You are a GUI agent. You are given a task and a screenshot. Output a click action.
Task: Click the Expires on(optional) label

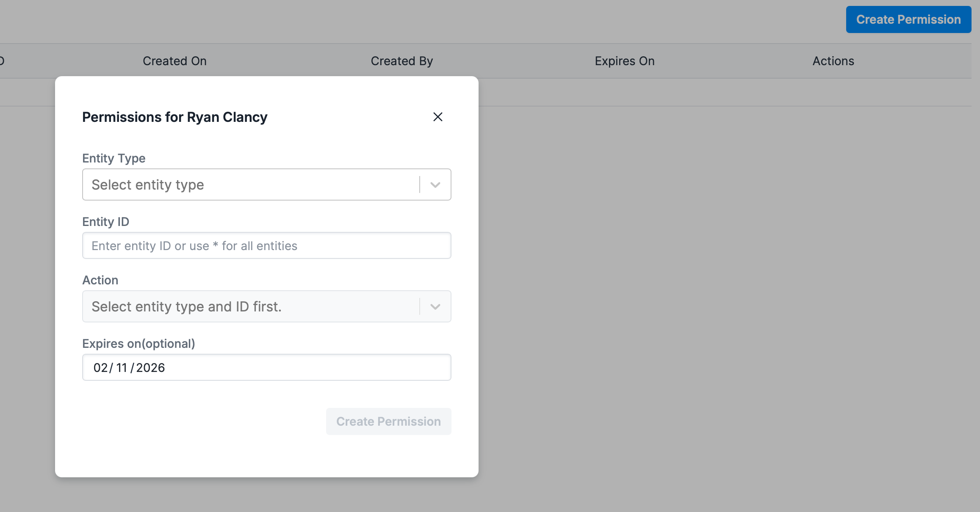138,344
